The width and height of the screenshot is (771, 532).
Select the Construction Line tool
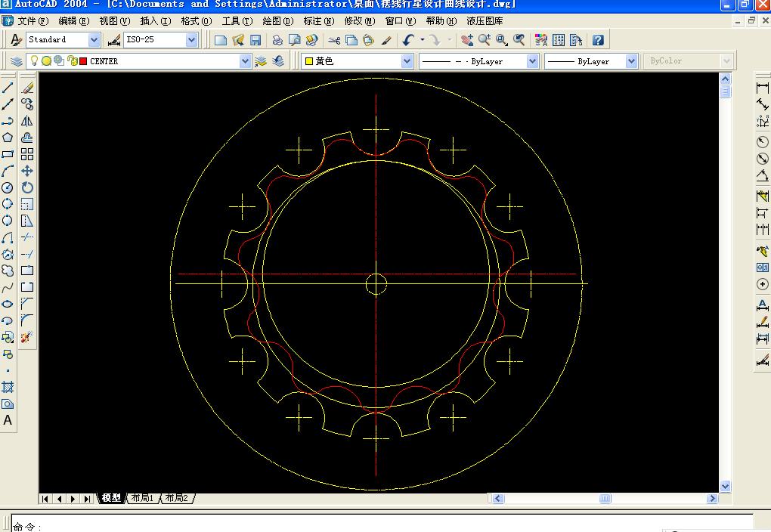click(8, 104)
